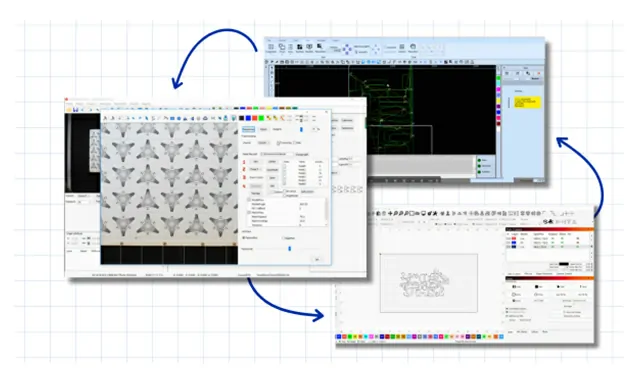The image size is (644, 385).
Task: Adjust the horizontal slider at dialog bottom
Action: (290, 249)
